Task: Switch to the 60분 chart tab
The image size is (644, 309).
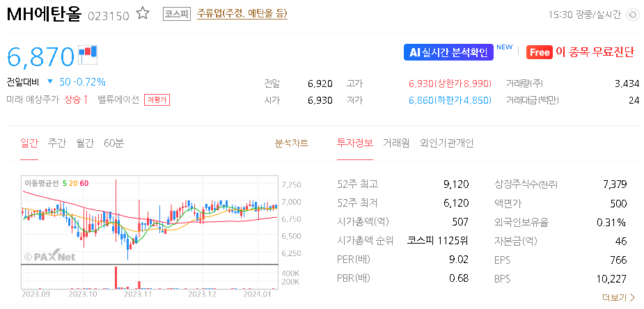Action: click(x=113, y=143)
